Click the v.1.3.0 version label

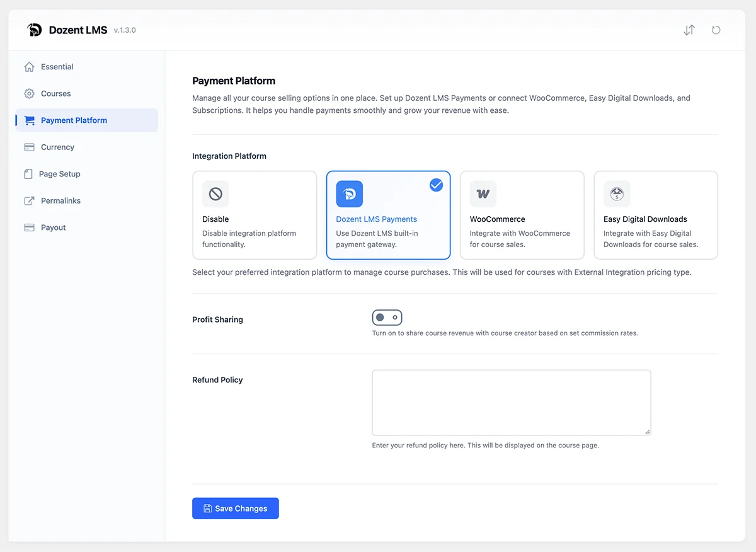point(125,30)
